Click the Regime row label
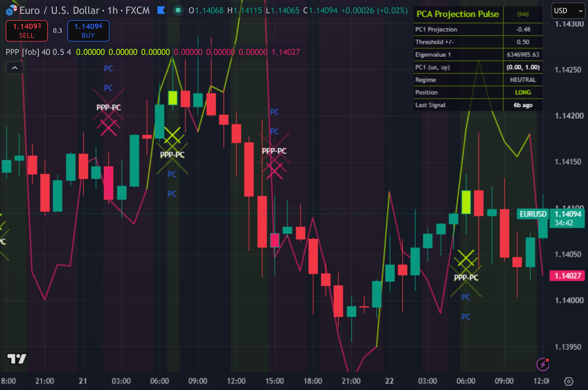588x390 pixels. click(425, 80)
